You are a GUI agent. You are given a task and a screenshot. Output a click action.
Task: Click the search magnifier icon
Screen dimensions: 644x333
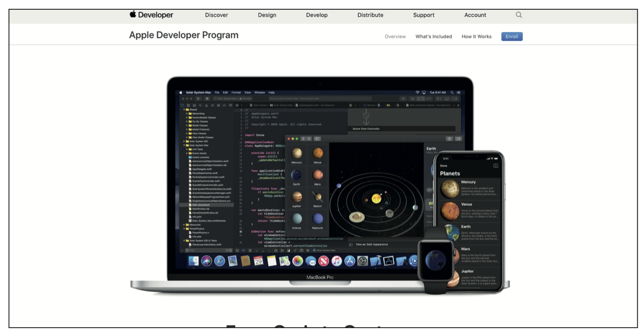click(519, 15)
